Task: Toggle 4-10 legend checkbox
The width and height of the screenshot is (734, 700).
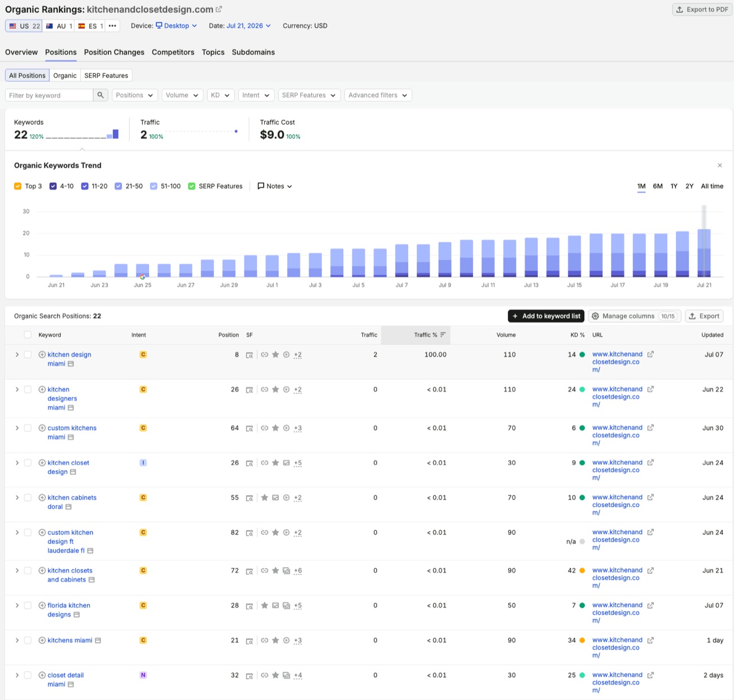Action: tap(53, 186)
